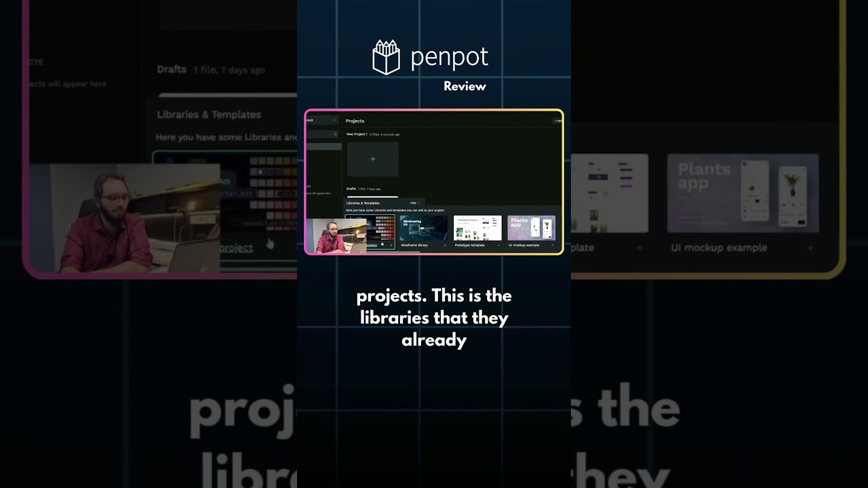Click the empty file tile with plus sign

click(372, 159)
